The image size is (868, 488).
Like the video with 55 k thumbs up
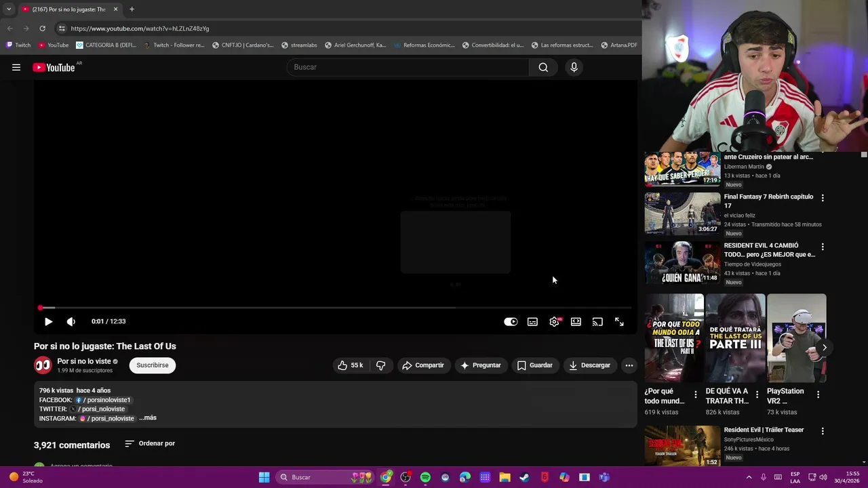351,365
